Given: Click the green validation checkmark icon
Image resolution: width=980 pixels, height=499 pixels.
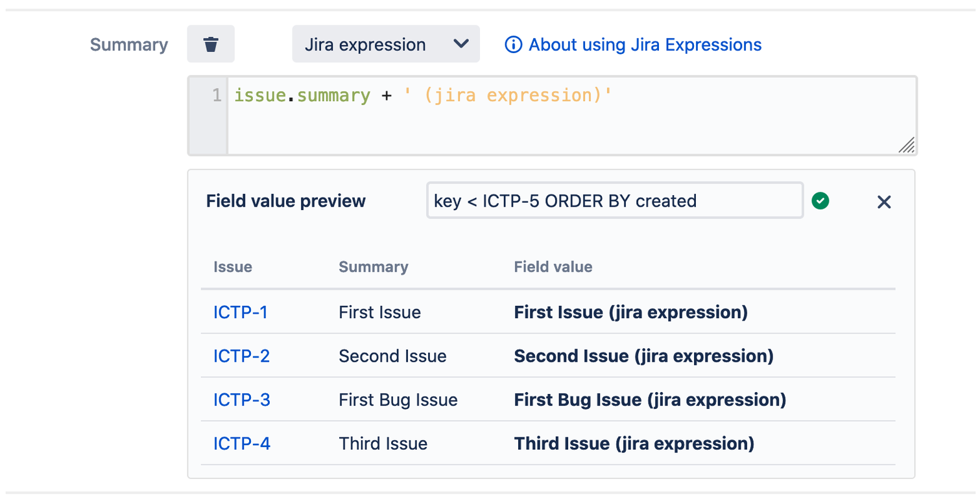Looking at the screenshot, I should (820, 201).
